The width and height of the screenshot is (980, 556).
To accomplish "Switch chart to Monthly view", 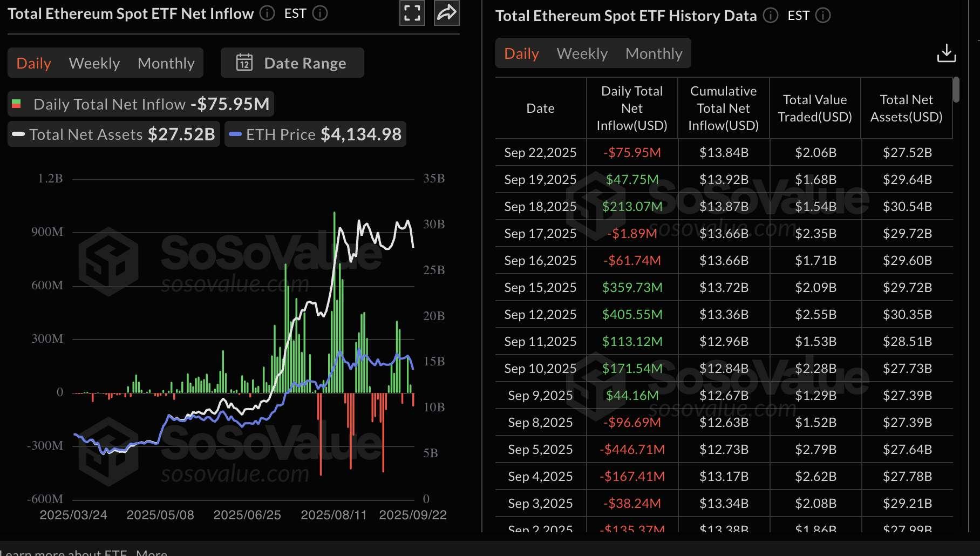I will [x=166, y=63].
